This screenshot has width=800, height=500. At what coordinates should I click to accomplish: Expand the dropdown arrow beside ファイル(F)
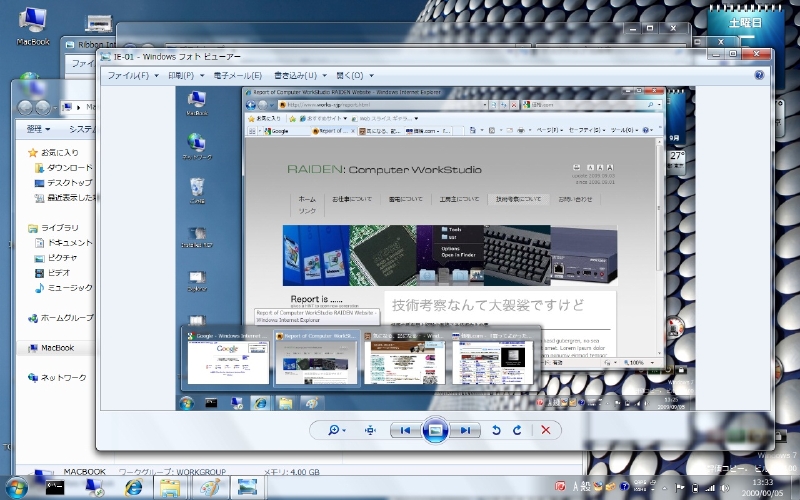click(x=157, y=76)
